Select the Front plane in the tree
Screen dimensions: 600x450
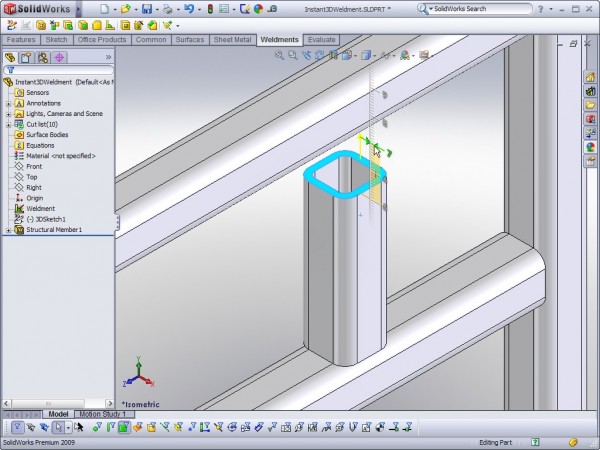coord(34,166)
